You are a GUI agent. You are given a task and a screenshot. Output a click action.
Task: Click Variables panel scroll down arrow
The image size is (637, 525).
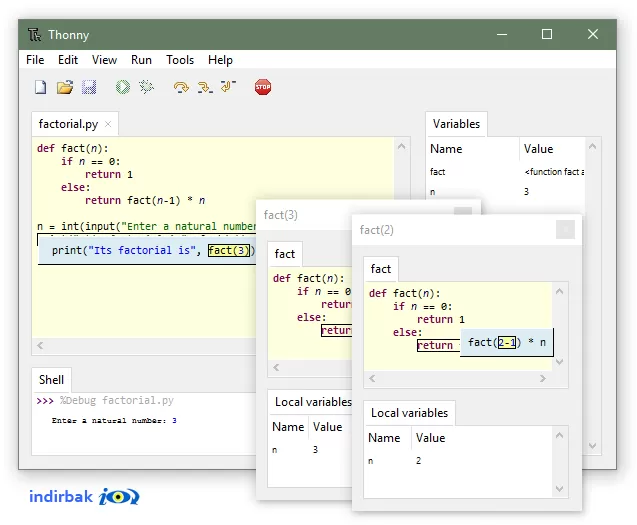tap(592, 446)
